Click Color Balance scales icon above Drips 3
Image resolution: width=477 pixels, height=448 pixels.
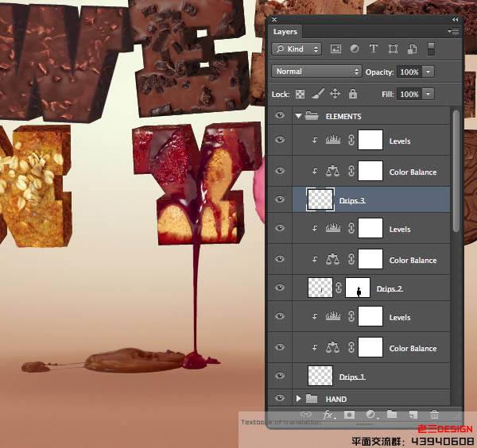coord(332,171)
